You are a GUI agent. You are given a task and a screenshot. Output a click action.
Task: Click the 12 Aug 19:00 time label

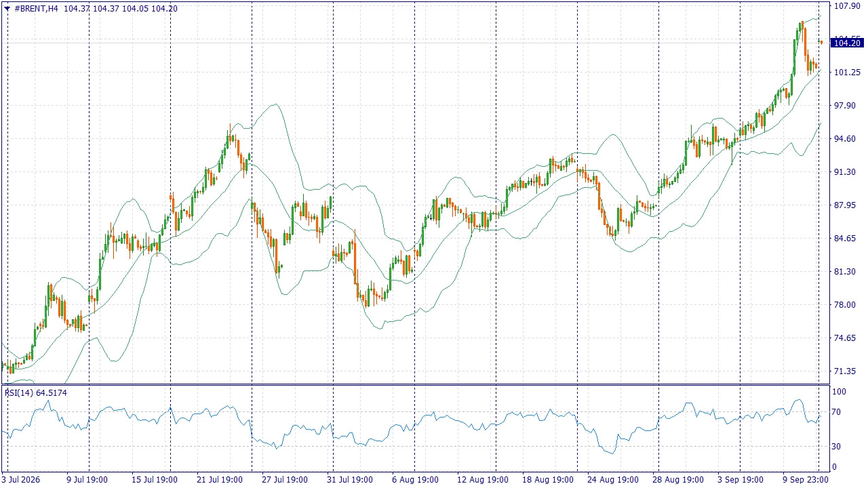pos(481,480)
